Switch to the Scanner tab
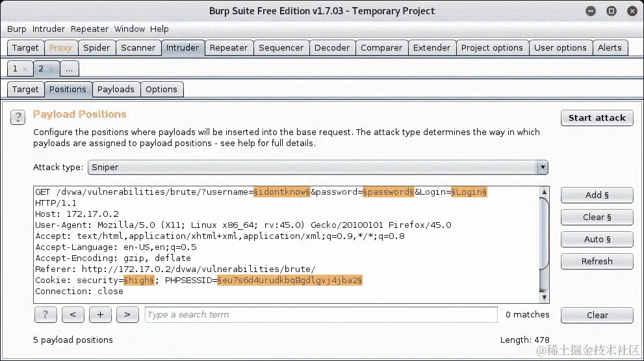Viewport: 644px width, 361px height. tap(138, 47)
